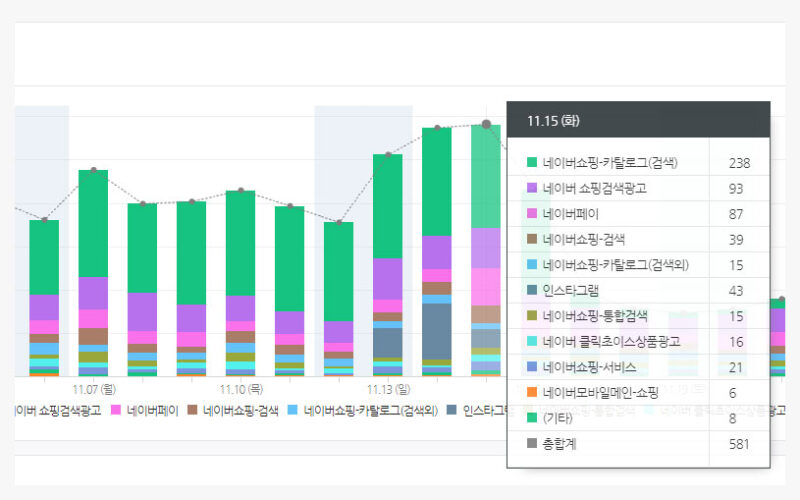800x500 pixels.
Task: Click the green segment of the 11.10 bar
Action: (240, 242)
